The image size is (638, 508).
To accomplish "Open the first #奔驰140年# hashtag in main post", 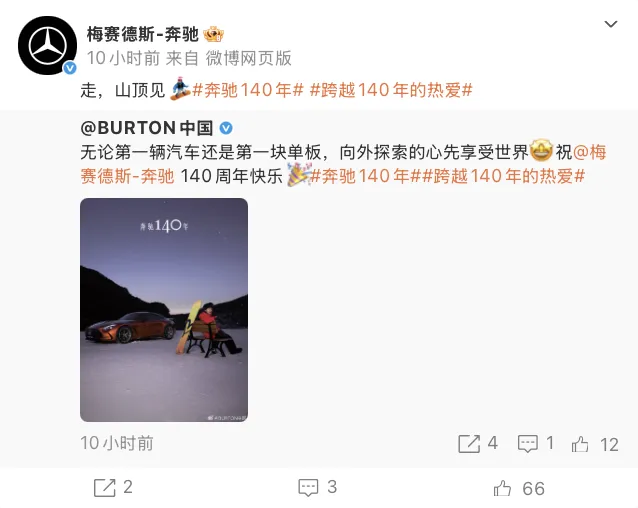I will click(248, 90).
